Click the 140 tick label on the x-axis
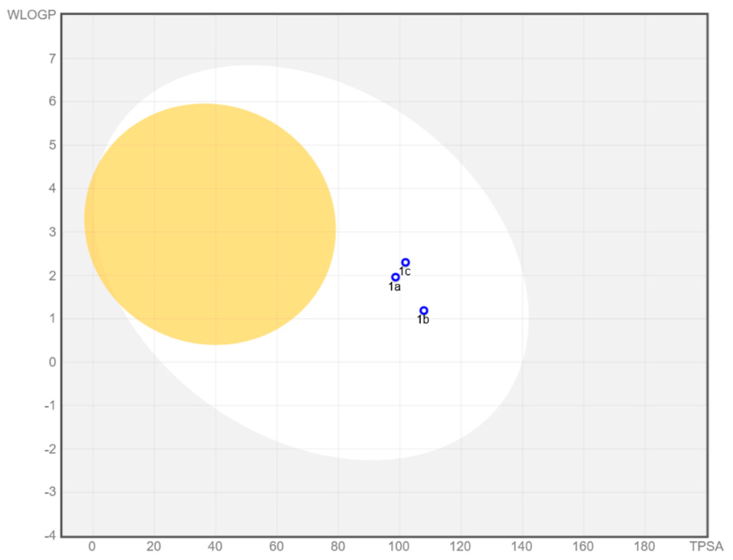The image size is (733, 560). pos(522,547)
